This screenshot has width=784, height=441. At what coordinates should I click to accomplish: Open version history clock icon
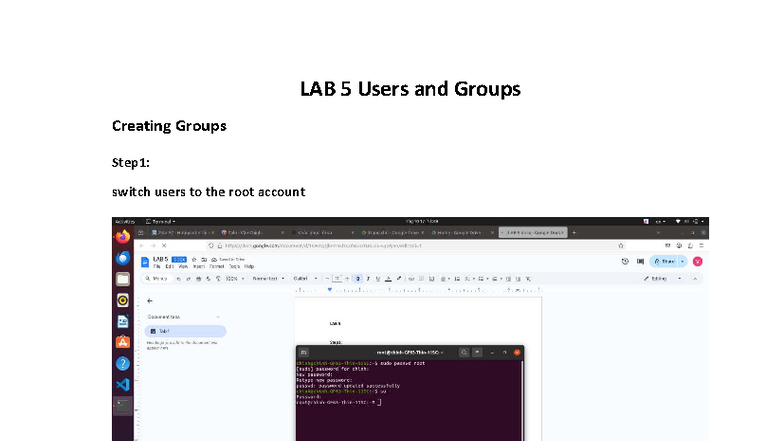click(x=625, y=262)
